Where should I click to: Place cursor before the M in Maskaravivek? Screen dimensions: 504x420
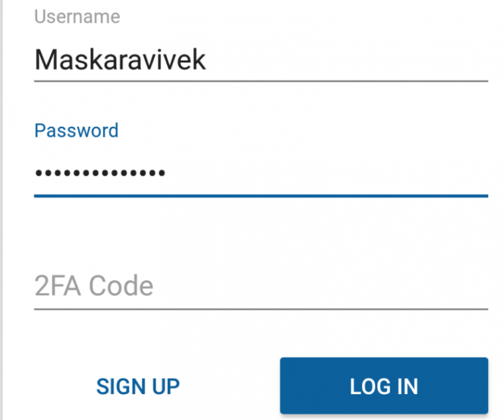35,60
